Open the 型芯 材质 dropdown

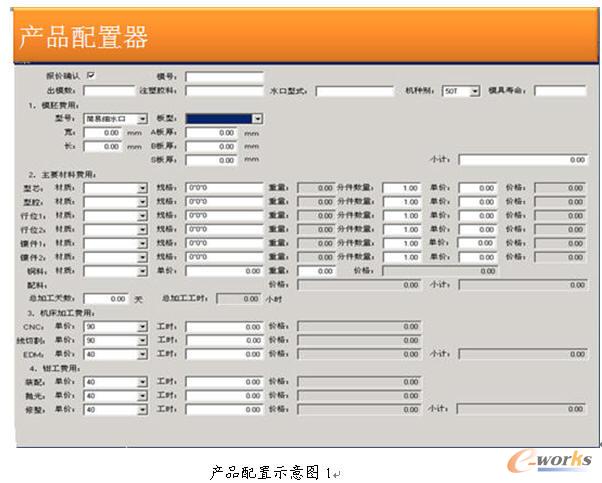click(x=142, y=188)
